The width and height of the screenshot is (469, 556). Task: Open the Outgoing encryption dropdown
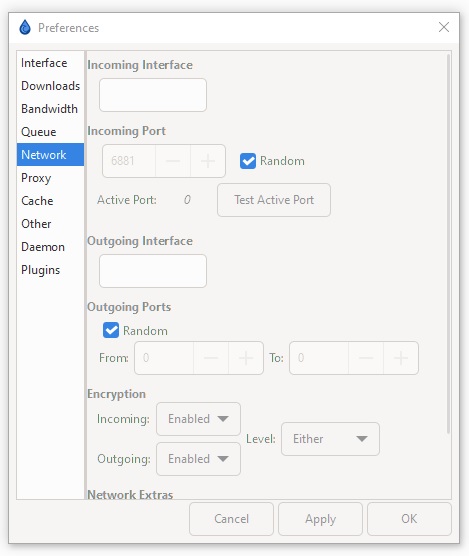pos(199,459)
